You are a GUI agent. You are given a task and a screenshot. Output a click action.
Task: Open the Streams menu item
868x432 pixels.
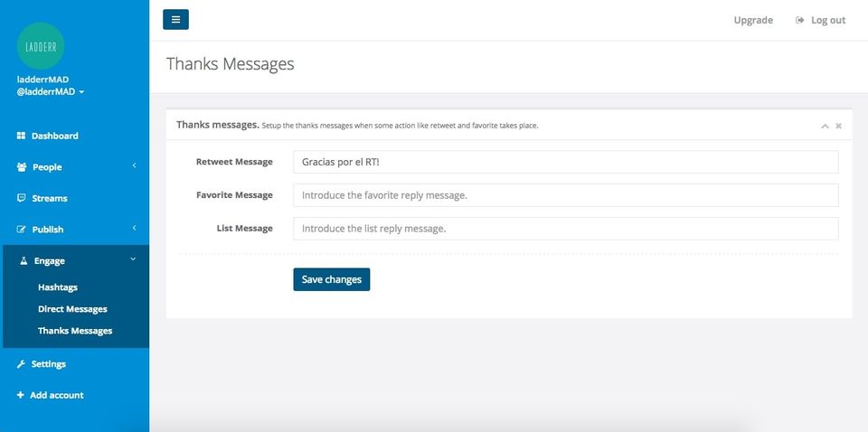[x=50, y=198]
